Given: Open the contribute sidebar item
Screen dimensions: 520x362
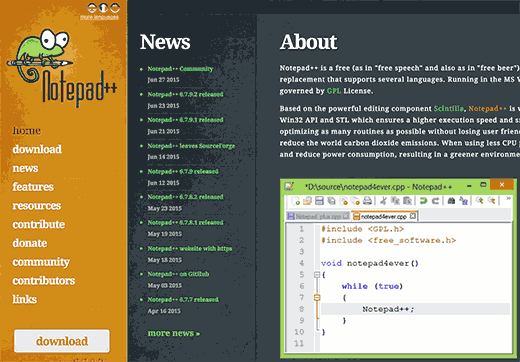Looking at the screenshot, I should click(x=39, y=224).
